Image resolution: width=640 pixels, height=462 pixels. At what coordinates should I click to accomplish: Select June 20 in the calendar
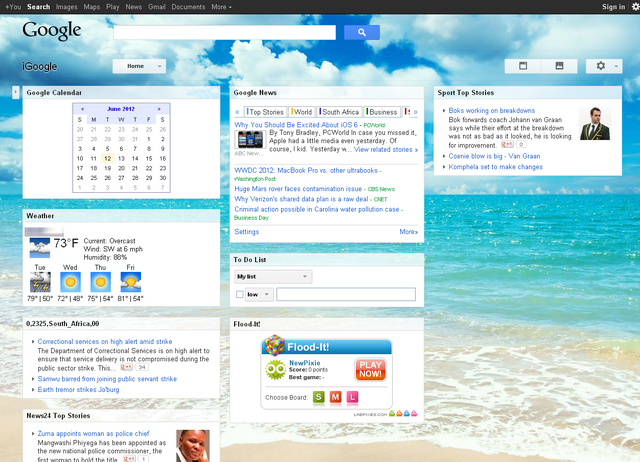121,168
